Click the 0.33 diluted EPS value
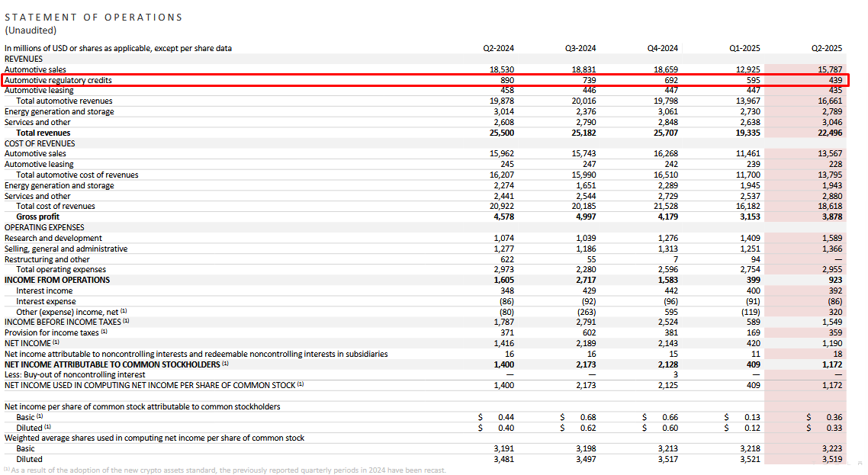The width and height of the screenshot is (868, 475). click(834, 428)
